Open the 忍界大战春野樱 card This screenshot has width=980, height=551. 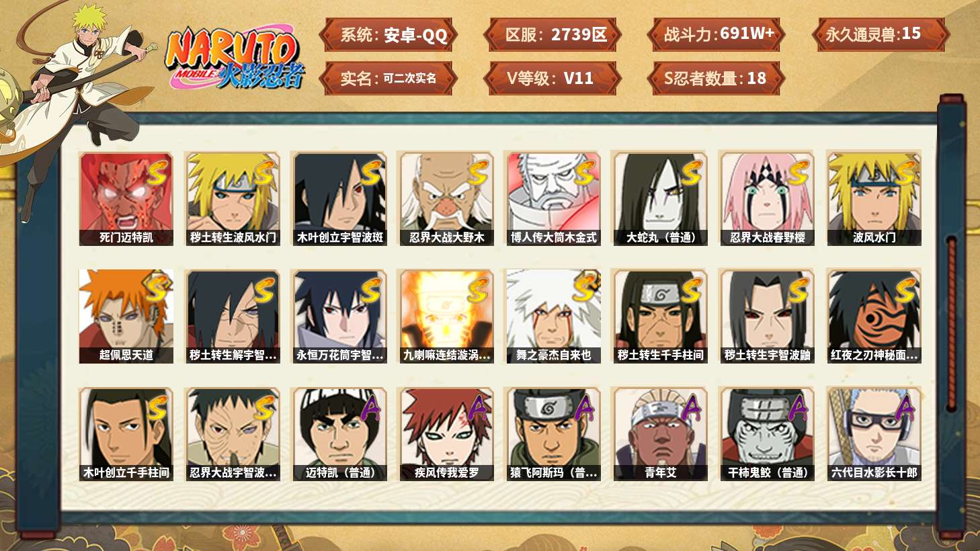pyautogui.click(x=767, y=199)
